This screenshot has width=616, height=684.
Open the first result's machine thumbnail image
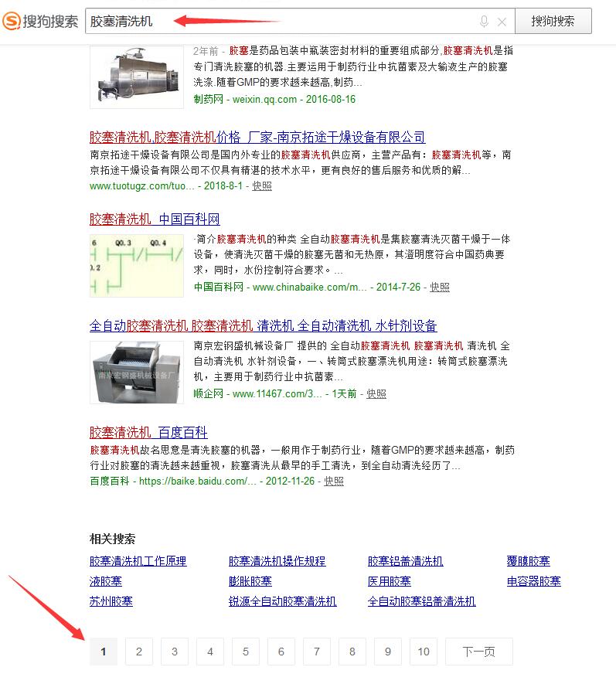click(136, 77)
